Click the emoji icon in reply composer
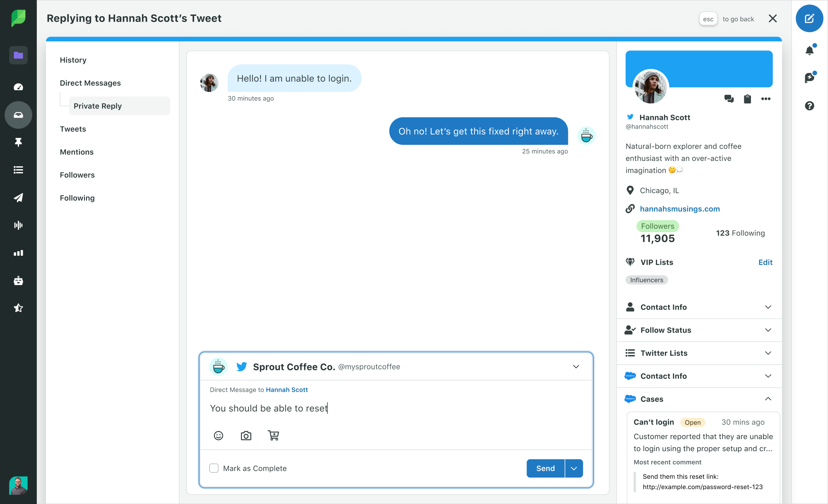 click(219, 435)
